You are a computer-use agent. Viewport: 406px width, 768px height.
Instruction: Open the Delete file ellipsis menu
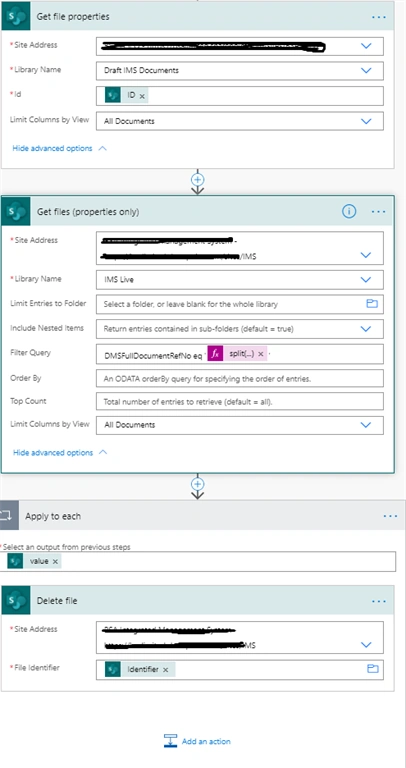[379, 601]
